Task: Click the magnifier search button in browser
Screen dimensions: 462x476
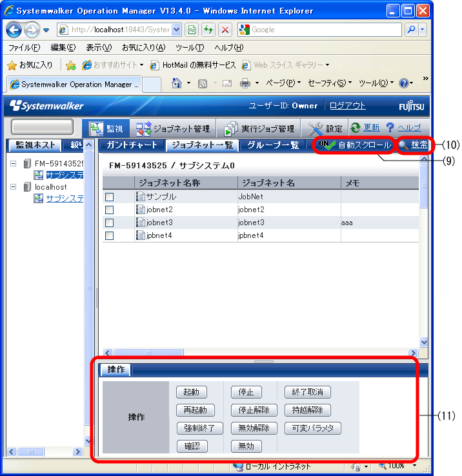Action: coord(411,30)
